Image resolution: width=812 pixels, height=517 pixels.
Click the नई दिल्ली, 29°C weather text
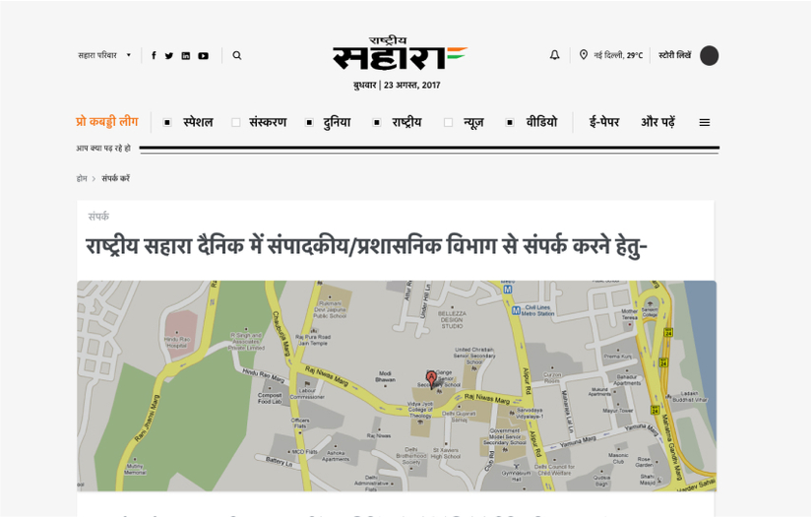[x=618, y=55]
